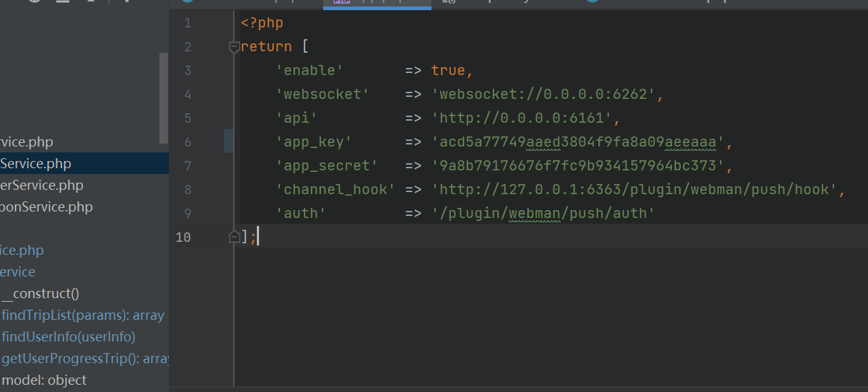The image size is (868, 392).
Task: Click the project panel vertical scrollbar thumb
Action: pos(164,98)
